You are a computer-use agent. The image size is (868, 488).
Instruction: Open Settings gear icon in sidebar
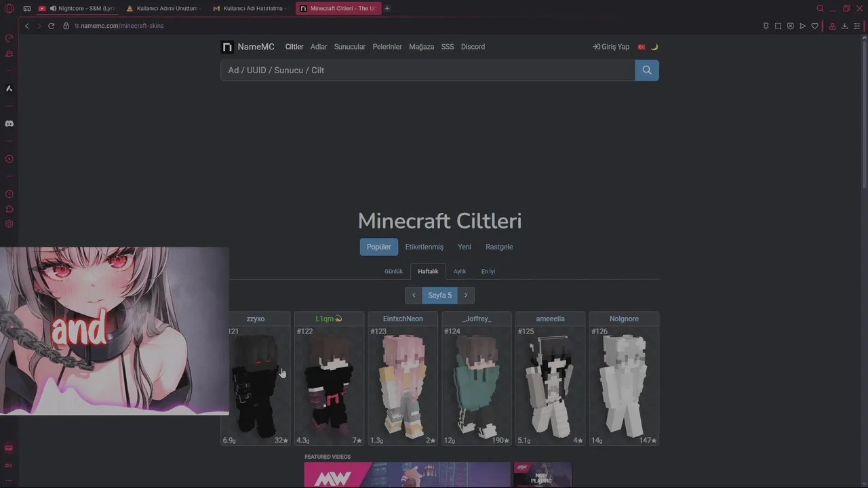9,224
